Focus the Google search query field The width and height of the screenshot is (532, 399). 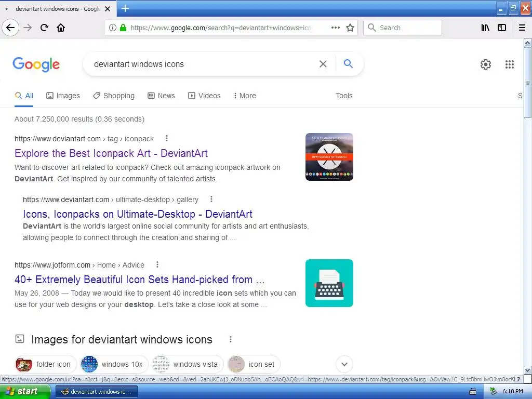click(204, 64)
